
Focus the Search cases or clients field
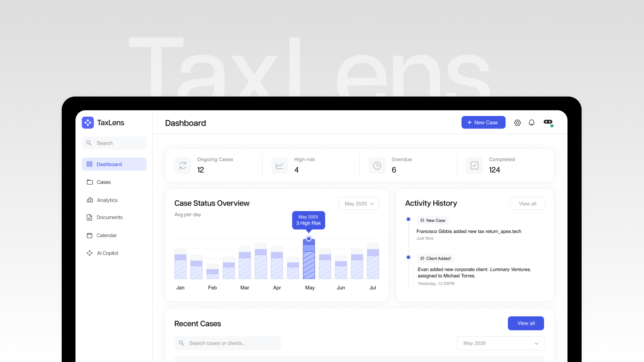point(228,343)
